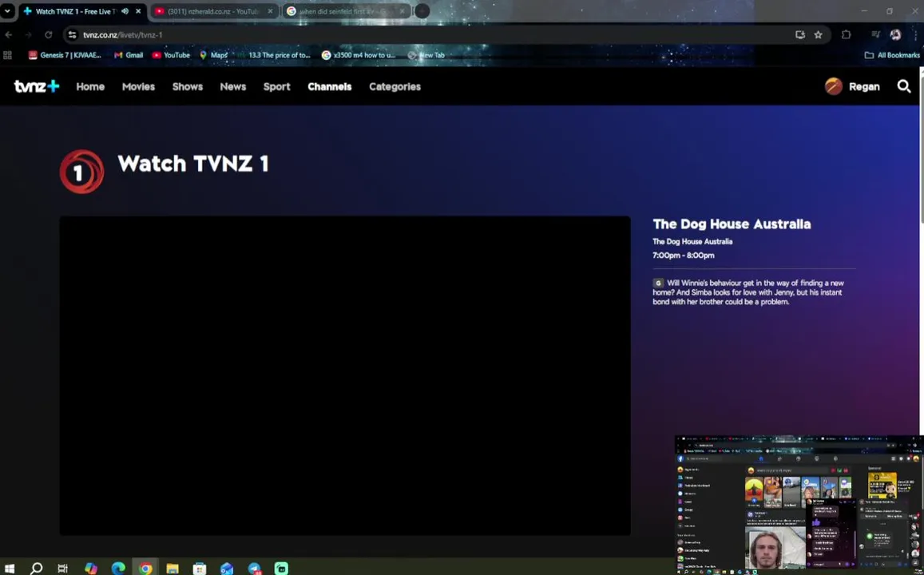View site information icon in address bar

tap(72, 35)
